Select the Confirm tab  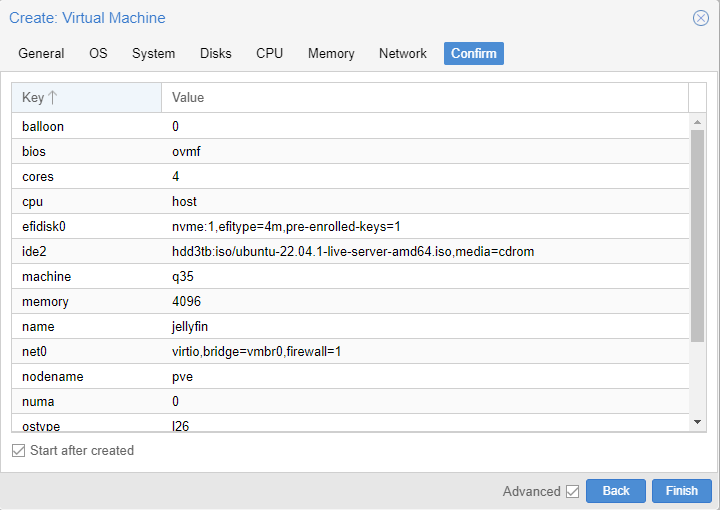click(473, 53)
